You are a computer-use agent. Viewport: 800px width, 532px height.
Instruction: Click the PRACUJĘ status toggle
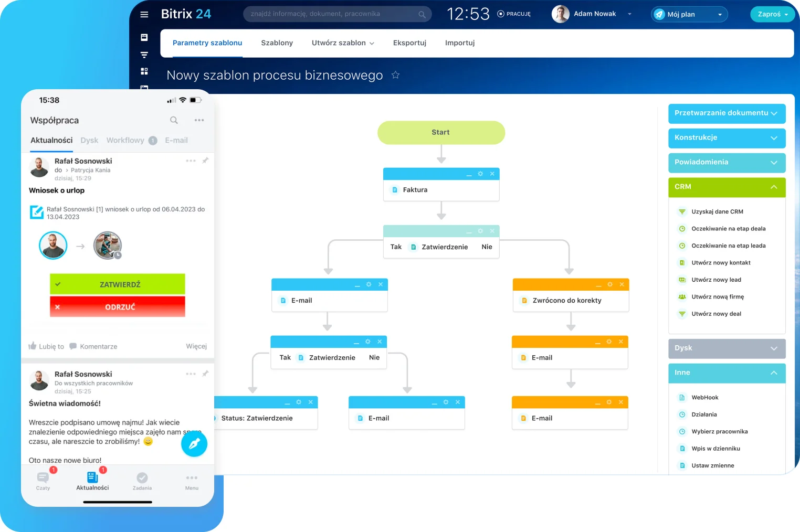click(513, 14)
